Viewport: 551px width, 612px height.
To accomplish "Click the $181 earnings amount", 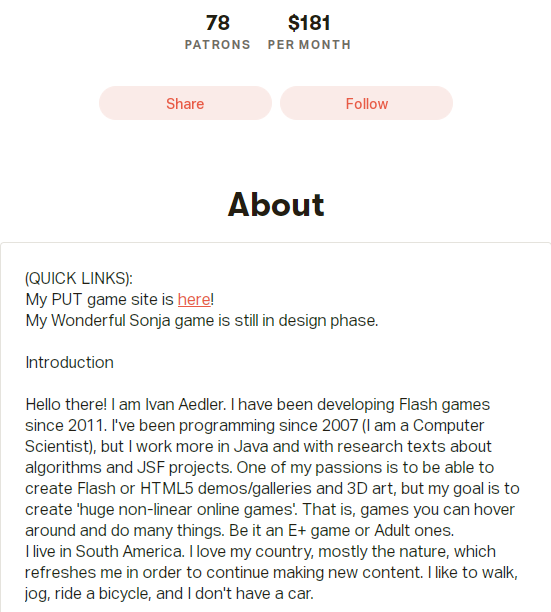I will (309, 23).
